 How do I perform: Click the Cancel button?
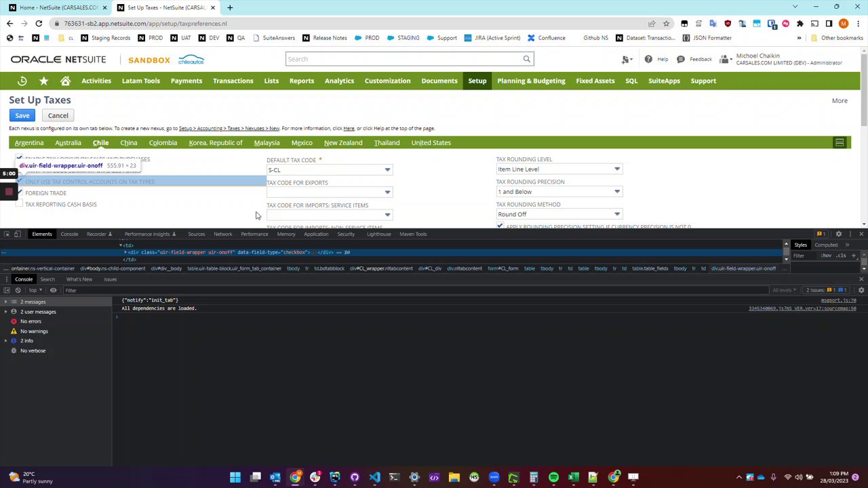coord(58,115)
